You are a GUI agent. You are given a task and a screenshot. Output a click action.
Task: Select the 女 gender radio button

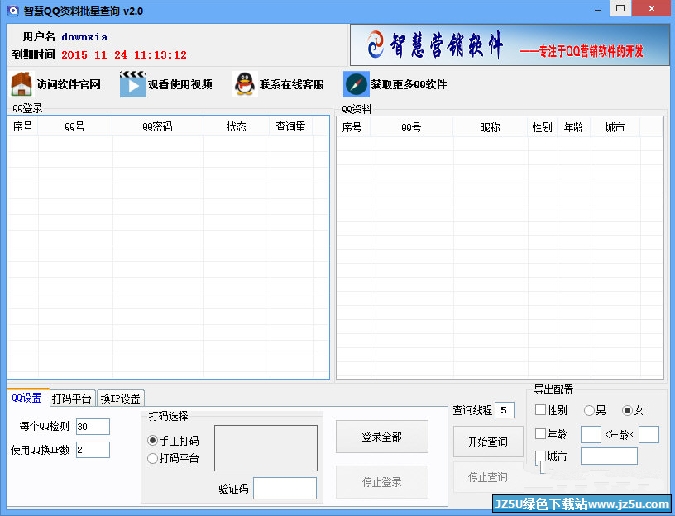pyautogui.click(x=627, y=411)
